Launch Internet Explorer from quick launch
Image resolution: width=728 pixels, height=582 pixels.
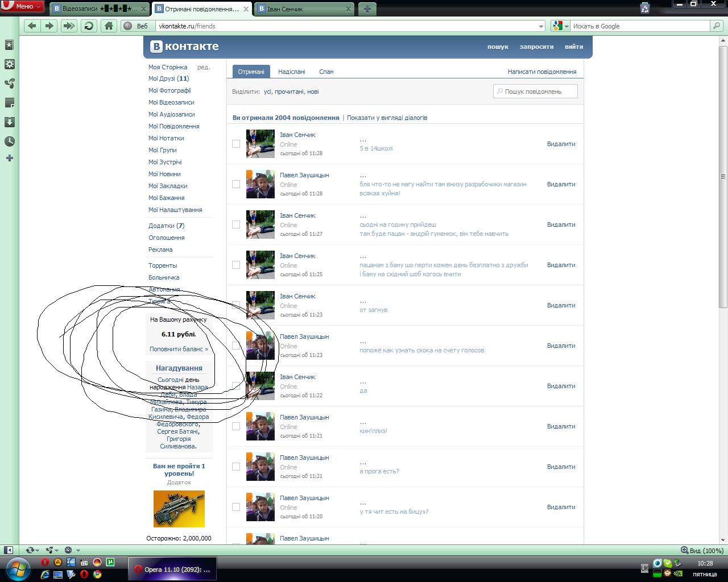(x=44, y=575)
